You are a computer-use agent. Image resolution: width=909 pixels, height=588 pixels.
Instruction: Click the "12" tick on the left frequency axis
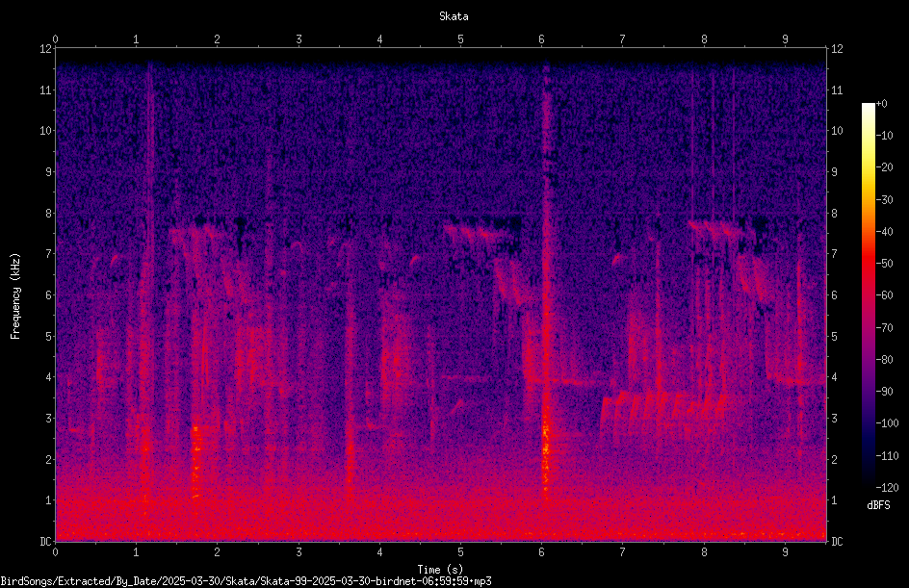click(x=45, y=49)
